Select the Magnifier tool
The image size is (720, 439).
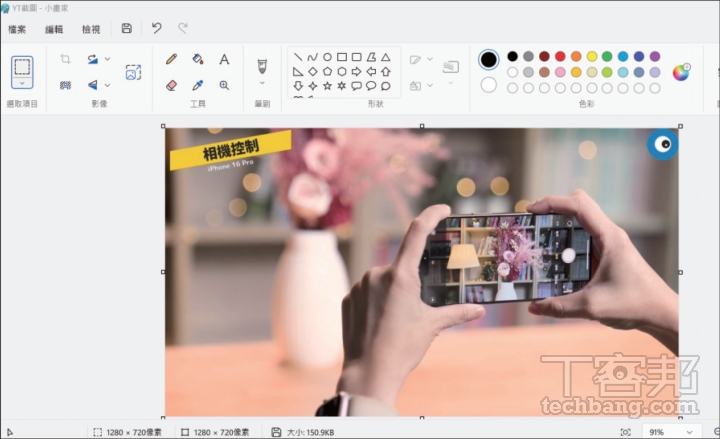point(224,85)
